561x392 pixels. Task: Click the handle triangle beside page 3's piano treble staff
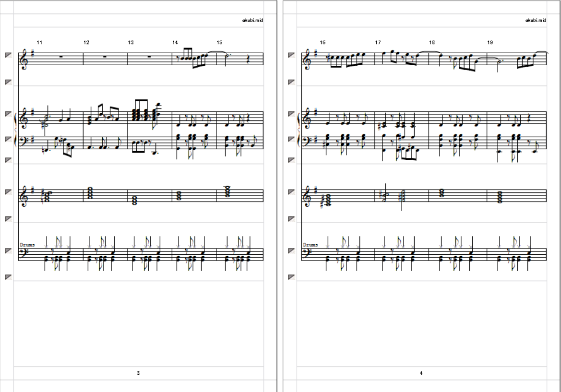click(x=8, y=114)
